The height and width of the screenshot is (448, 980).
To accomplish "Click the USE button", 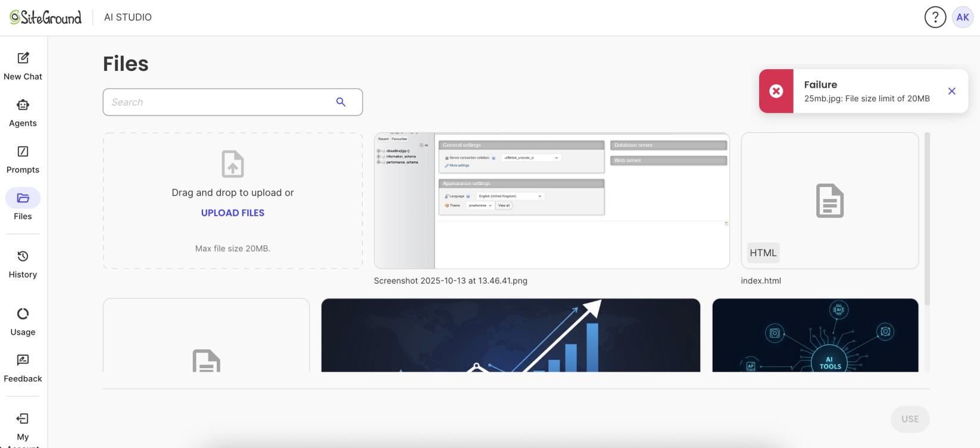I will click(x=910, y=419).
